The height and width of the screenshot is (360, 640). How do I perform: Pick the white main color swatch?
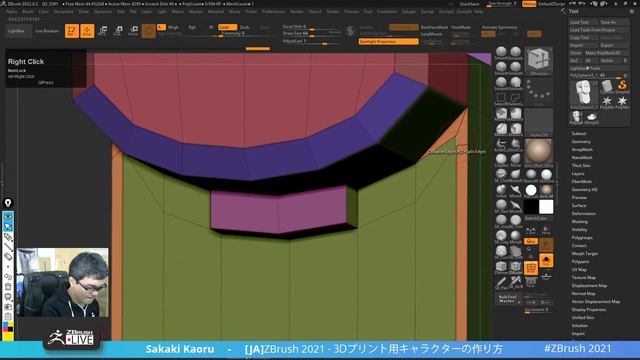[x=546, y=207]
